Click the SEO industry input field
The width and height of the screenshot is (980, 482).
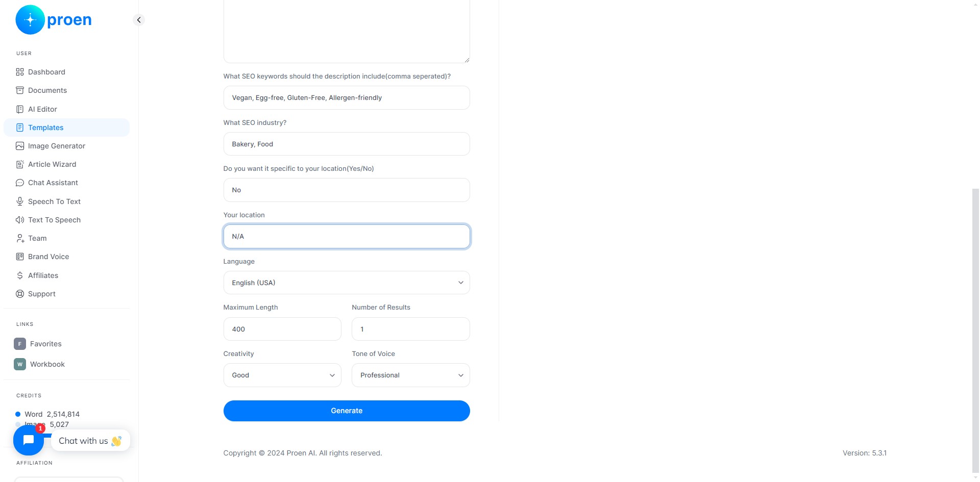pyautogui.click(x=347, y=144)
